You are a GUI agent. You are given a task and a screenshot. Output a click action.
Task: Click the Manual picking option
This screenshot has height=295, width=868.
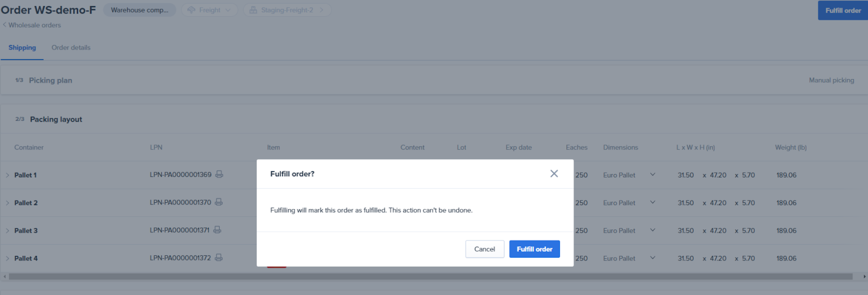pos(831,80)
